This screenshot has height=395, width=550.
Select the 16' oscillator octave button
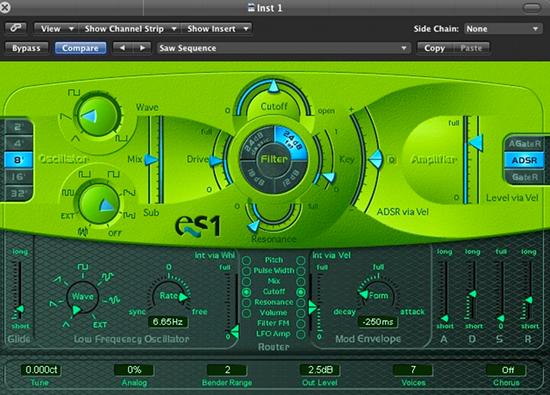point(18,176)
